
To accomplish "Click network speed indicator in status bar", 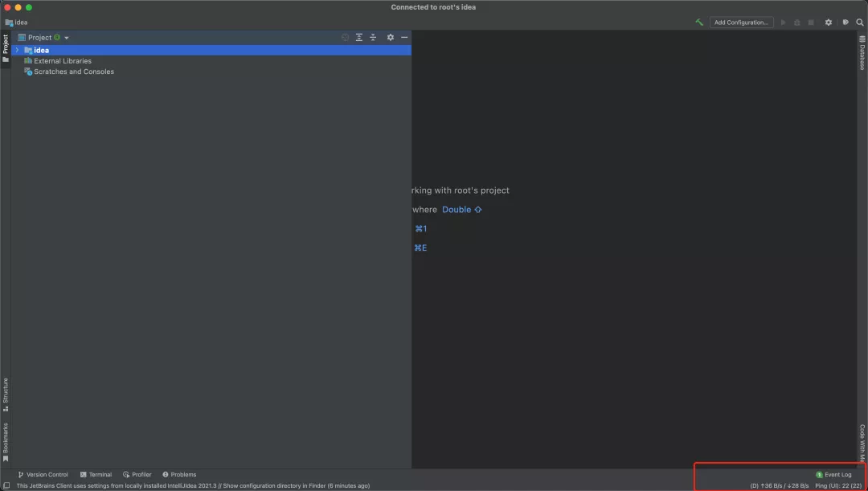I will (x=780, y=485).
